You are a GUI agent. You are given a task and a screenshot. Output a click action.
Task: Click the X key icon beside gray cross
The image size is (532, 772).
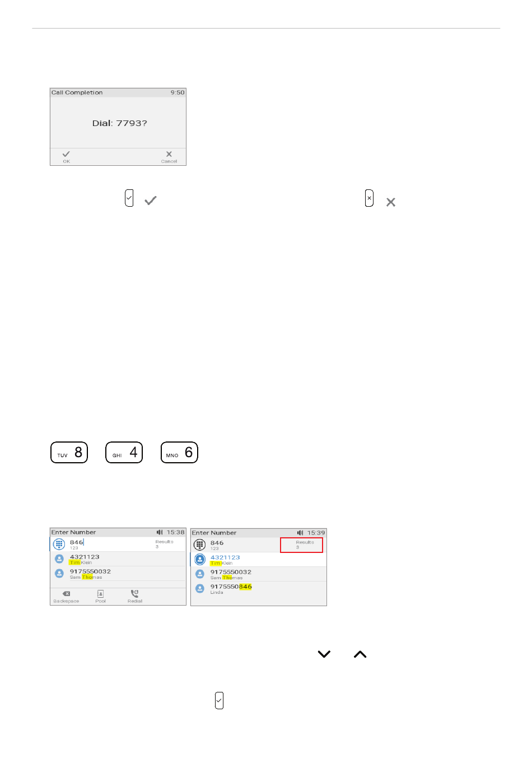pos(369,198)
